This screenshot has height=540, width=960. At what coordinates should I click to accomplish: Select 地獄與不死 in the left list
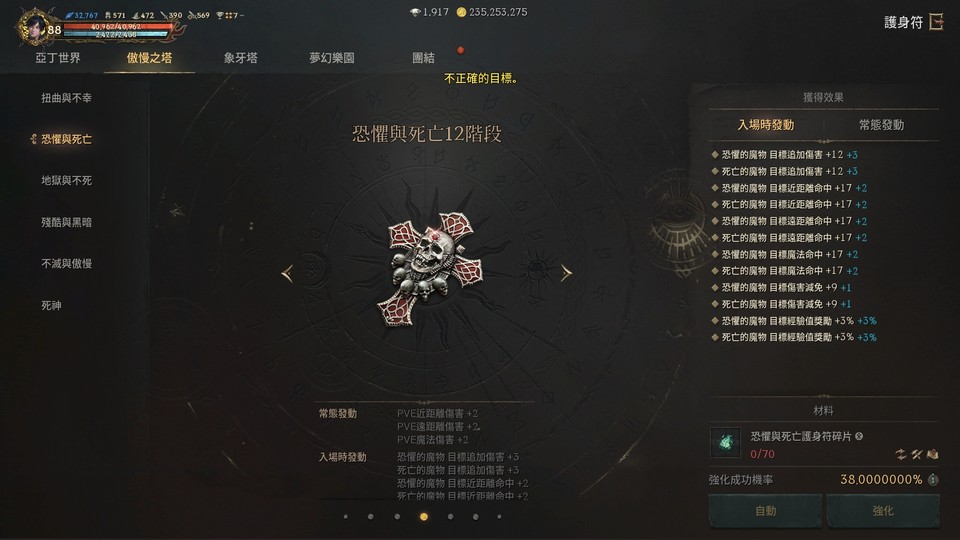(x=66, y=180)
